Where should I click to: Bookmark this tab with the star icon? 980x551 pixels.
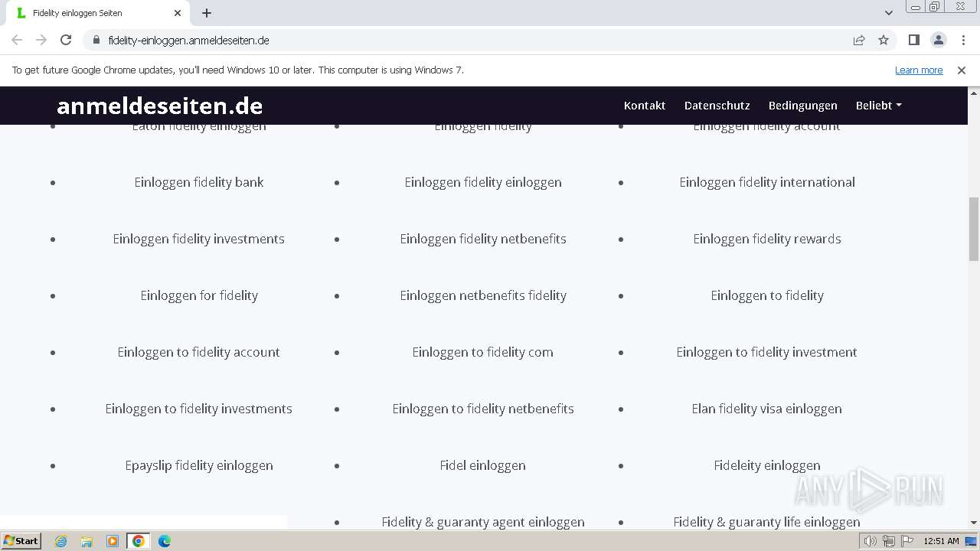tap(884, 40)
